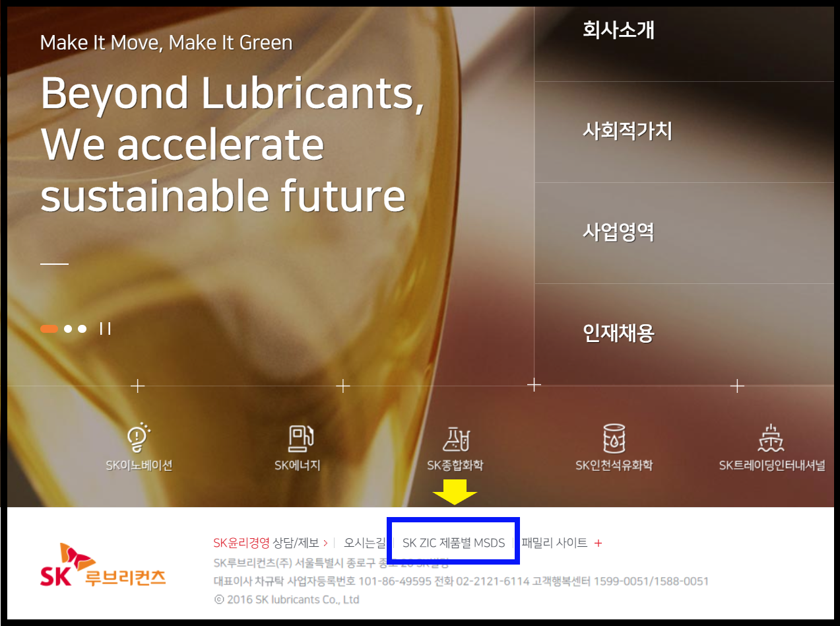Pause the banner slideshow
The height and width of the screenshot is (626, 840).
105,328
